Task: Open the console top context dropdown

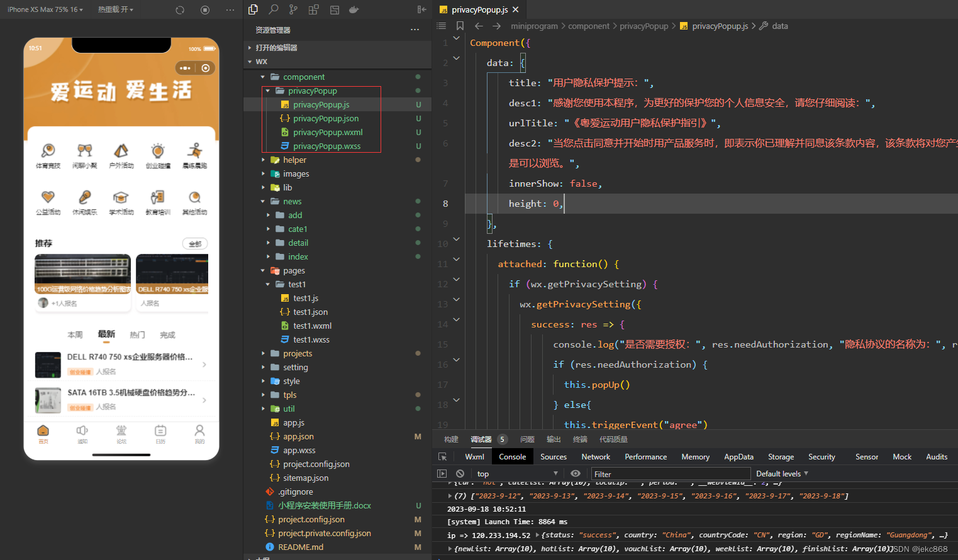Action: (517, 474)
